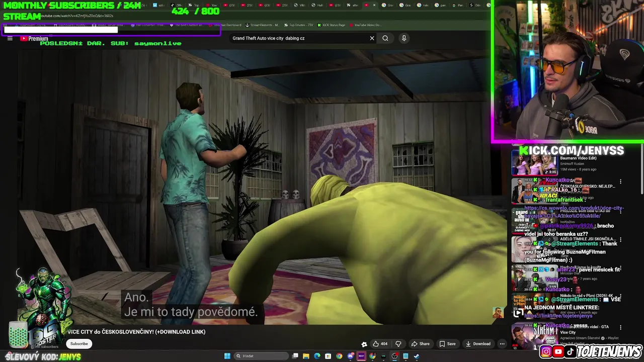Like the video showing 404 likes
The height and width of the screenshot is (362, 644).
pyautogui.click(x=380, y=344)
